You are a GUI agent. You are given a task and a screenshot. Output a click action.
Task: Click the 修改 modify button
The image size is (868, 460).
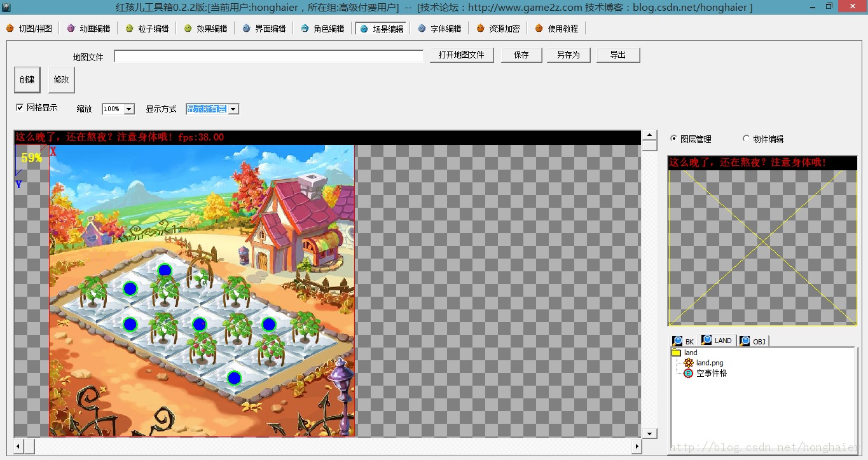coord(62,80)
